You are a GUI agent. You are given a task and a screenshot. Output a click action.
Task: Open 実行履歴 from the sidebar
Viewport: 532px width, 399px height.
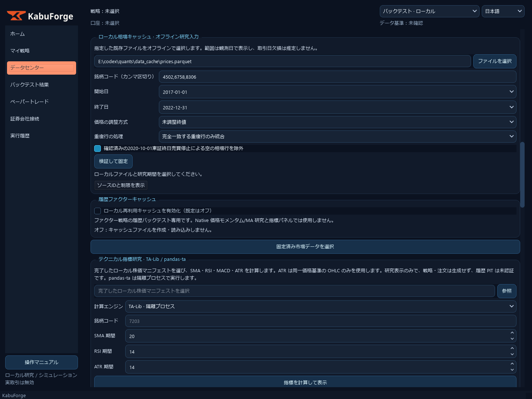click(41, 136)
